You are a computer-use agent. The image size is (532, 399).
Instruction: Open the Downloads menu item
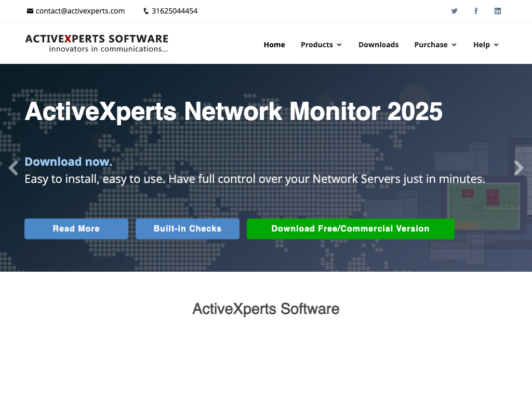pyautogui.click(x=378, y=45)
